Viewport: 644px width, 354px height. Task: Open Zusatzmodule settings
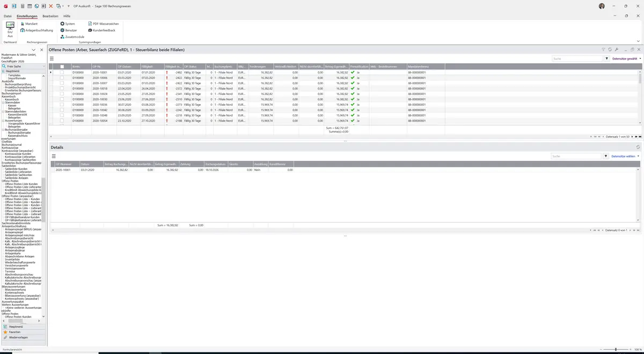[72, 36]
